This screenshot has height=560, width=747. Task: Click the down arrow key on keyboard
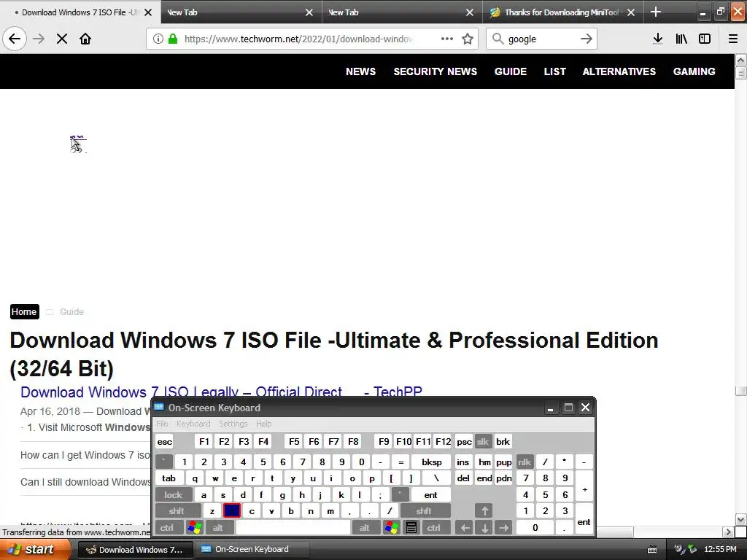(x=484, y=528)
